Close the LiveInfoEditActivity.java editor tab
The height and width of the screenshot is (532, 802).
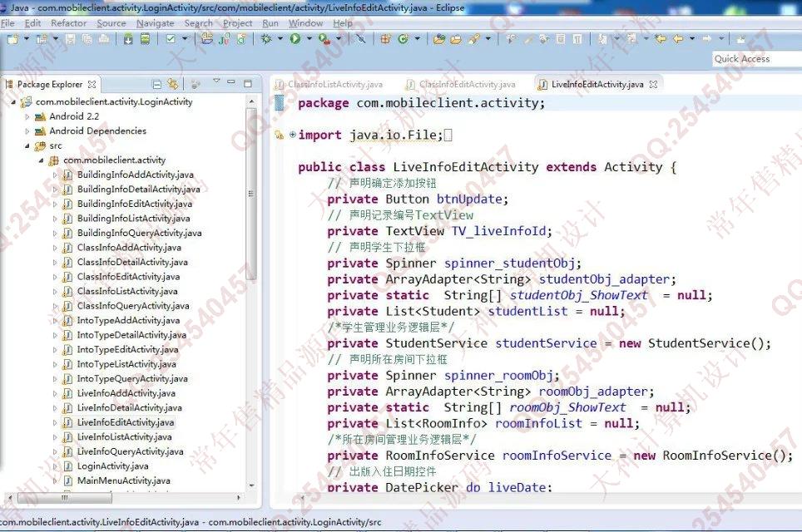tap(653, 84)
